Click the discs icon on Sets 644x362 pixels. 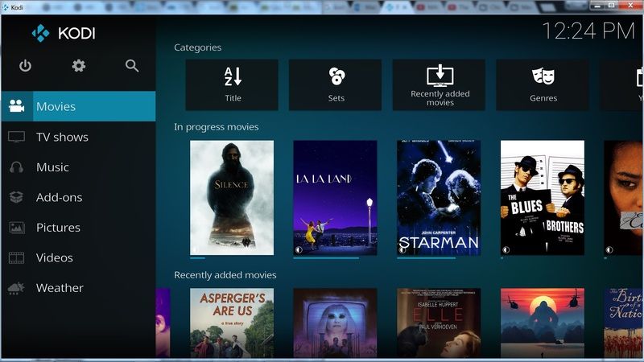[336, 76]
